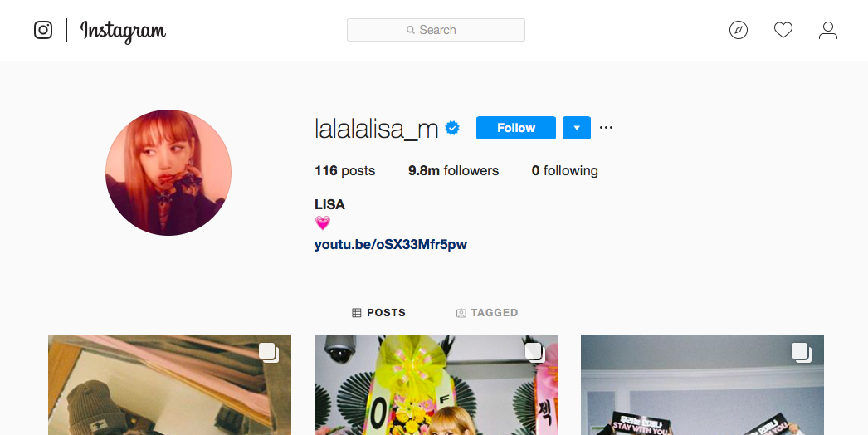
Task: Click the Instagram camera logo icon
Action: pyautogui.click(x=43, y=30)
